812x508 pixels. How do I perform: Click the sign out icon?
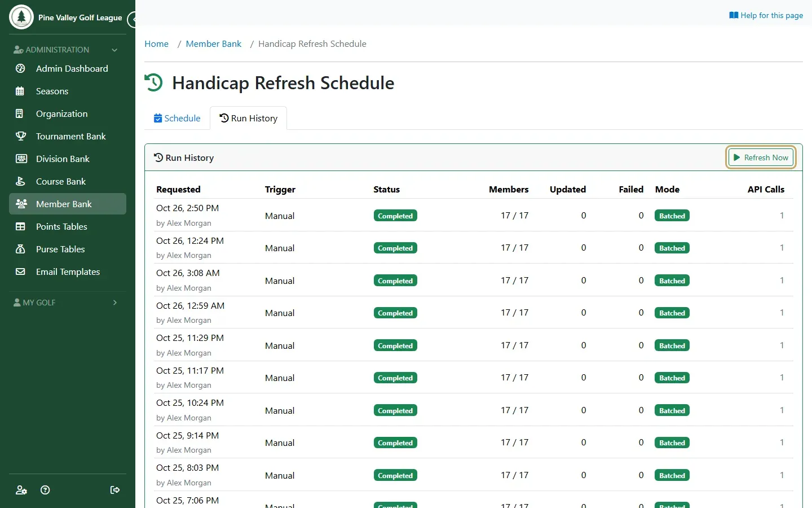[115, 490]
